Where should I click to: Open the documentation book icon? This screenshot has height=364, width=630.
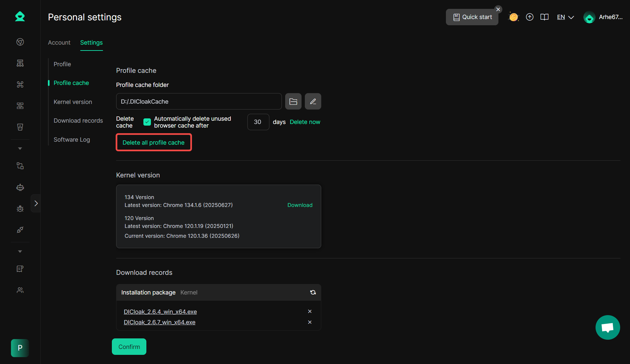[x=544, y=17]
